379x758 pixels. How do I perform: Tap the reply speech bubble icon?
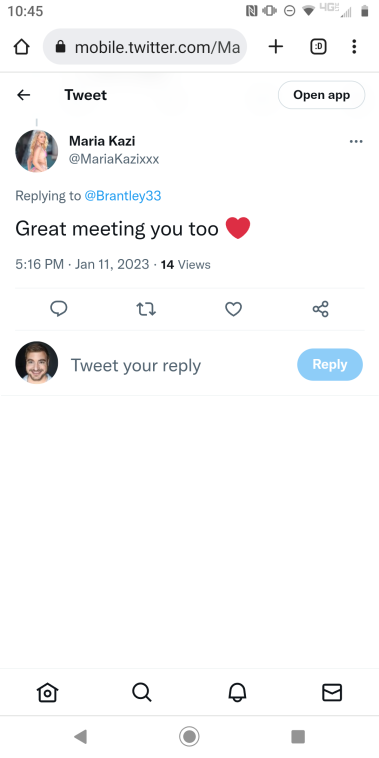click(x=58, y=308)
